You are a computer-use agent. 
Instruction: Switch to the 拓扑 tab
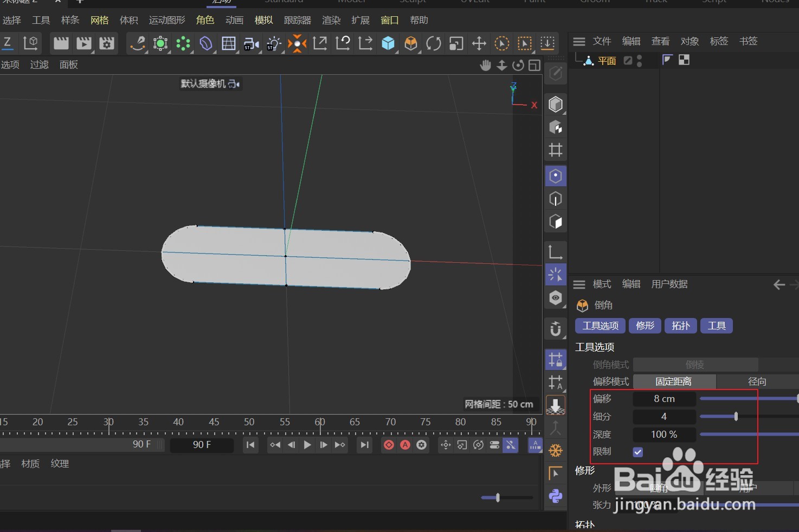point(681,326)
